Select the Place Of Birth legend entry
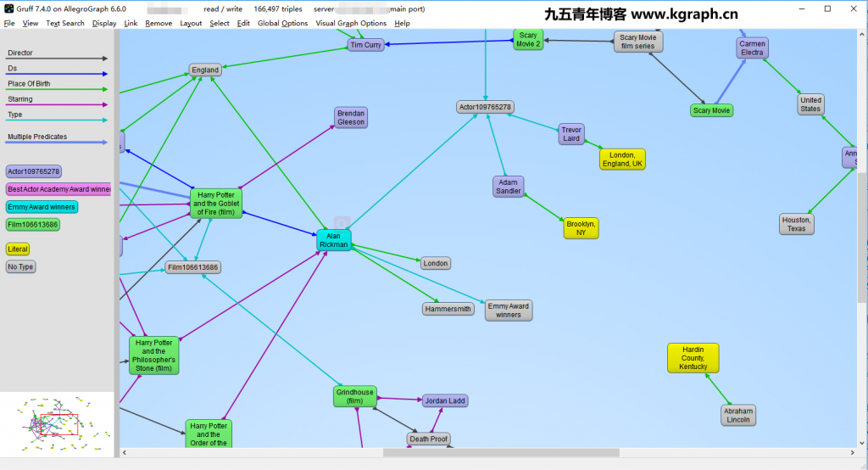This screenshot has width=868, height=470. [57, 86]
